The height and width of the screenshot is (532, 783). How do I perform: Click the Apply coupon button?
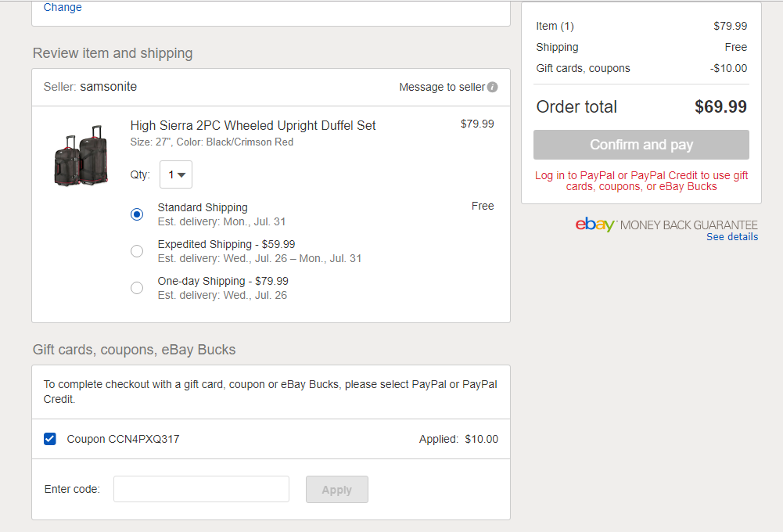pos(336,490)
